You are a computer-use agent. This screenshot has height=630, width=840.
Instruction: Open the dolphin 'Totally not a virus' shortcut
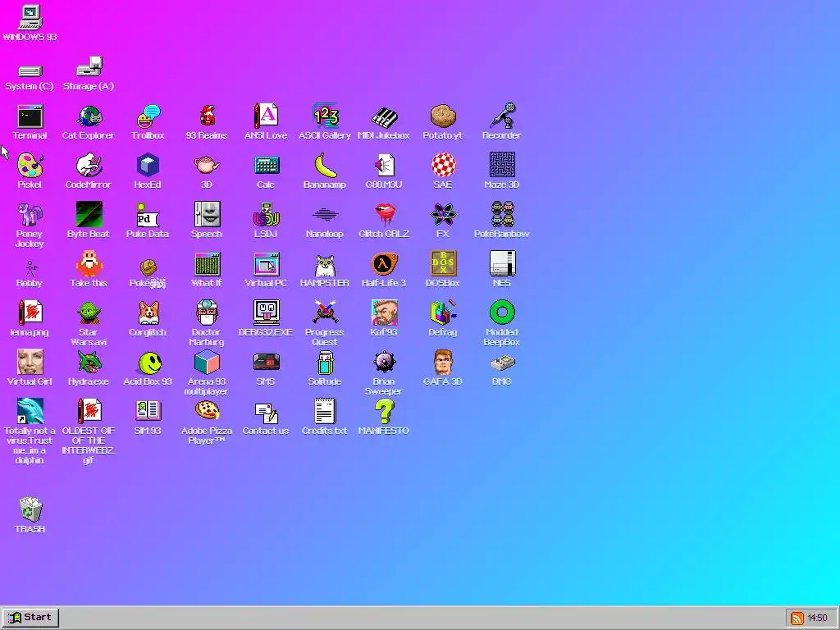point(30,412)
